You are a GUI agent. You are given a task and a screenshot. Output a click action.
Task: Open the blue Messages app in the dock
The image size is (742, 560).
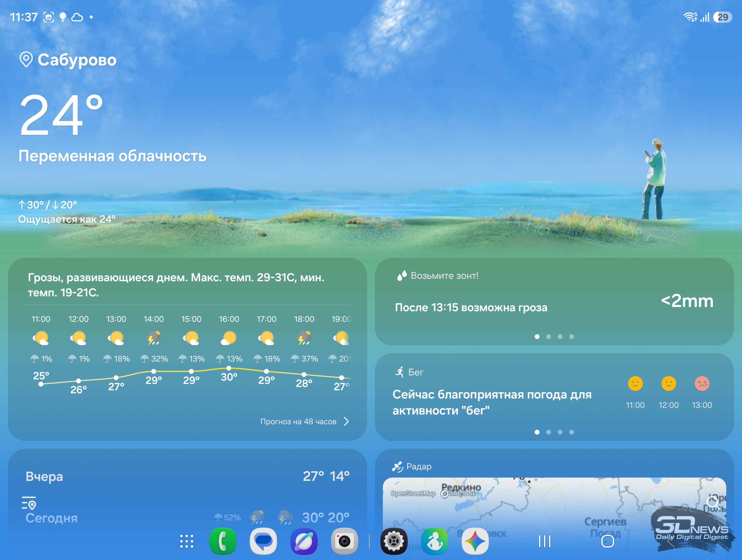tap(263, 541)
